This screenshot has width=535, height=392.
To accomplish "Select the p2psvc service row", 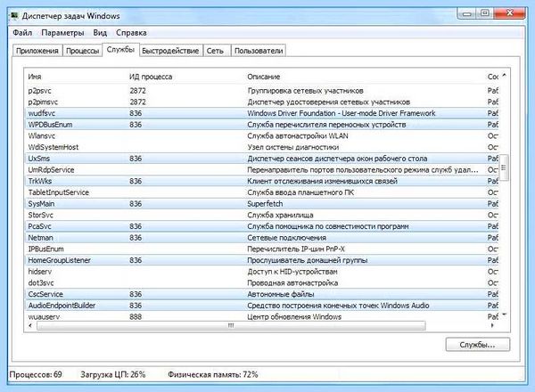I will (263, 91).
